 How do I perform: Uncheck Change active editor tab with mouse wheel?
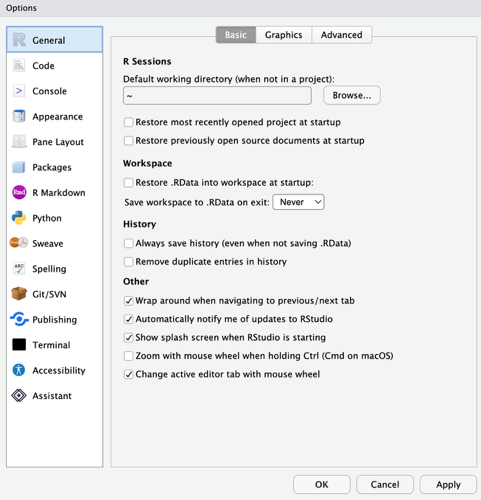click(128, 374)
